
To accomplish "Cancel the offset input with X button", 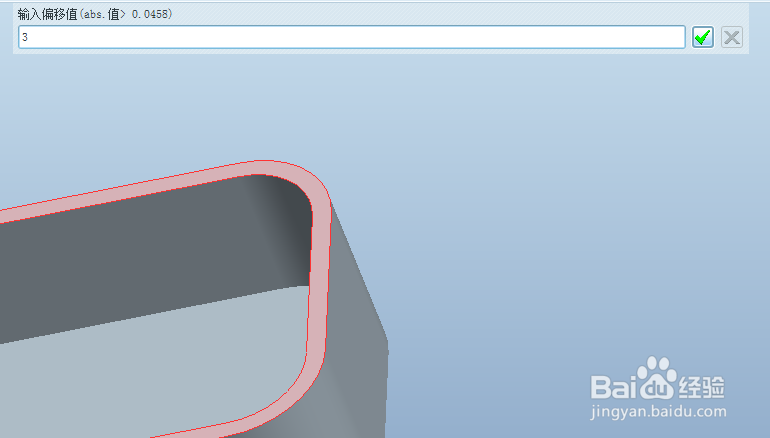I will tap(732, 37).
